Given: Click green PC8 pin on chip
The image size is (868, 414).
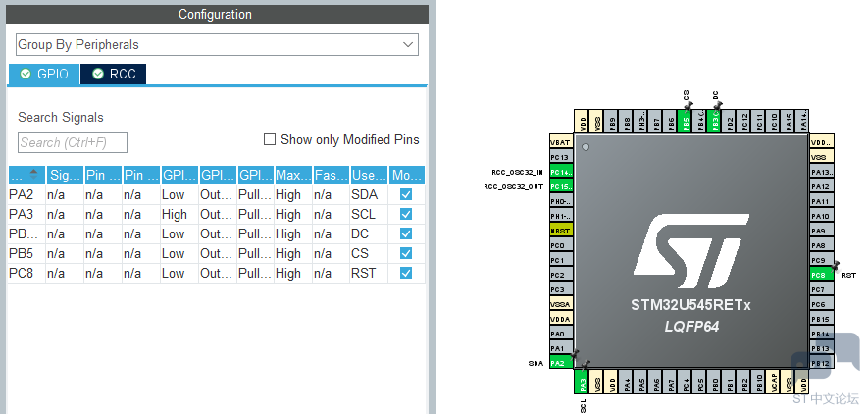Looking at the screenshot, I should click(x=822, y=275).
